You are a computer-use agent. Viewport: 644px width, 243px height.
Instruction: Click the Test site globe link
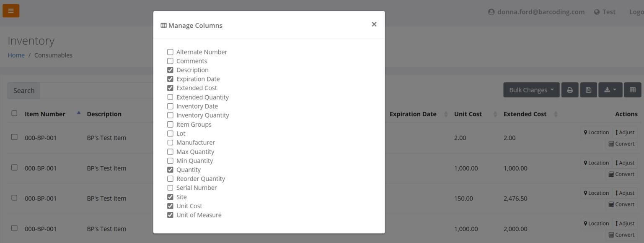point(605,12)
